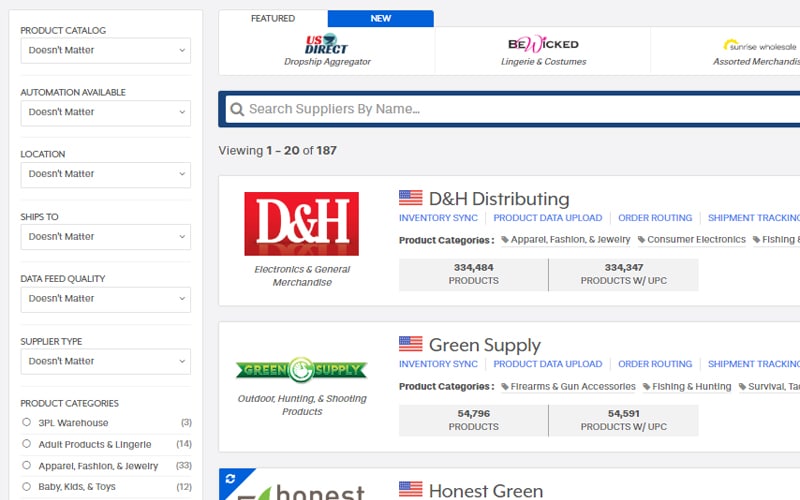Image resolution: width=800 pixels, height=500 pixels.
Task: Select the 3PL Warehouse category radio button
Action: 27,422
